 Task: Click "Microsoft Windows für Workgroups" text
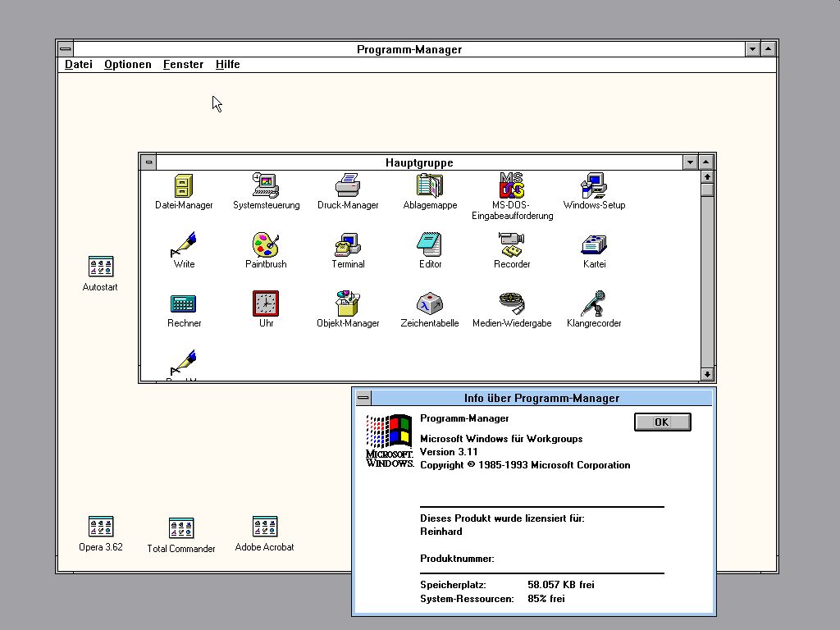click(x=501, y=439)
